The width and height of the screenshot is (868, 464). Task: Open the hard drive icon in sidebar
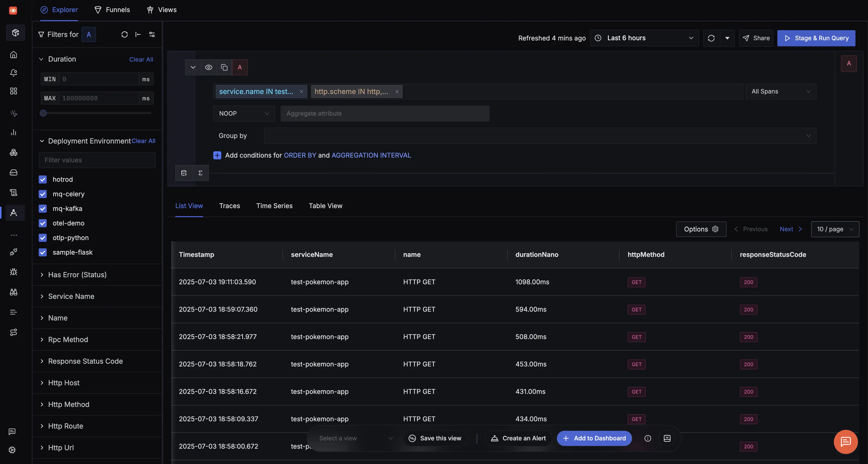(x=14, y=173)
